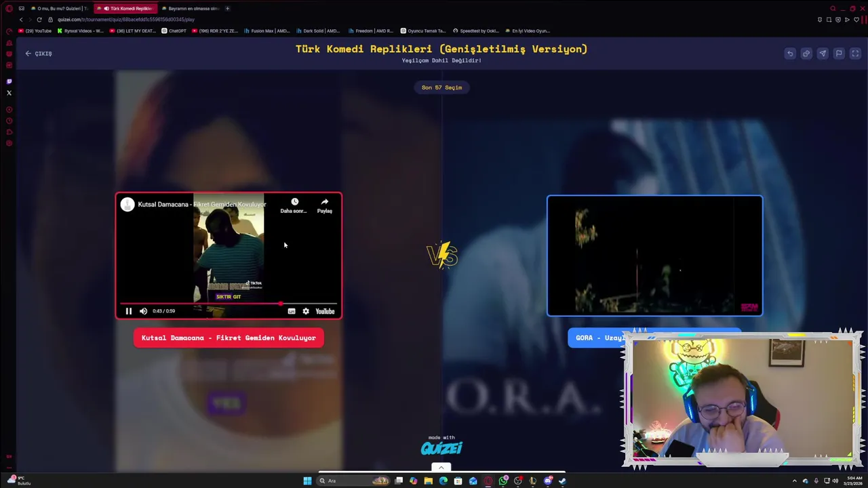Open Steam from the taskbar
The width and height of the screenshot is (868, 488).
tap(562, 481)
